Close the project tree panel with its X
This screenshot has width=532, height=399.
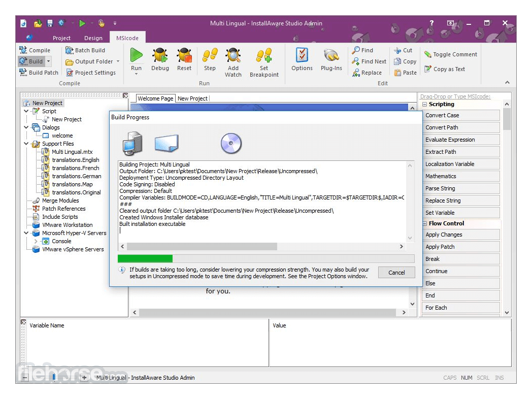coord(125,95)
